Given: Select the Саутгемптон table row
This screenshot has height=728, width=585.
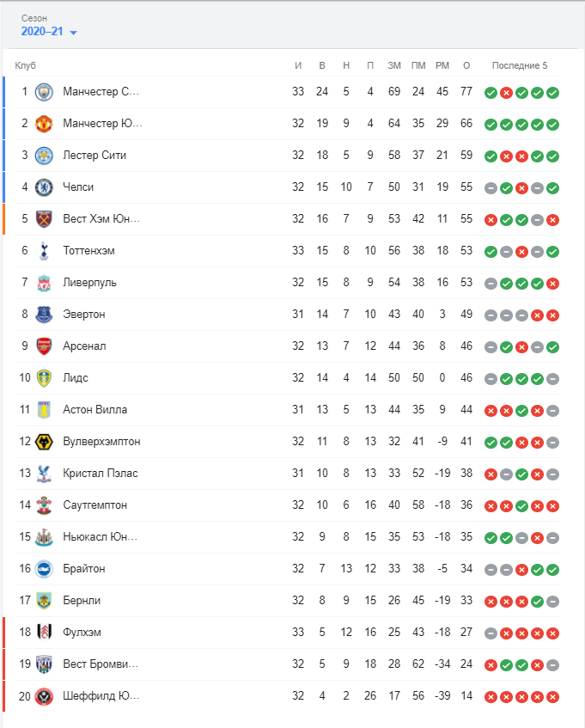Looking at the screenshot, I should pos(288,505).
